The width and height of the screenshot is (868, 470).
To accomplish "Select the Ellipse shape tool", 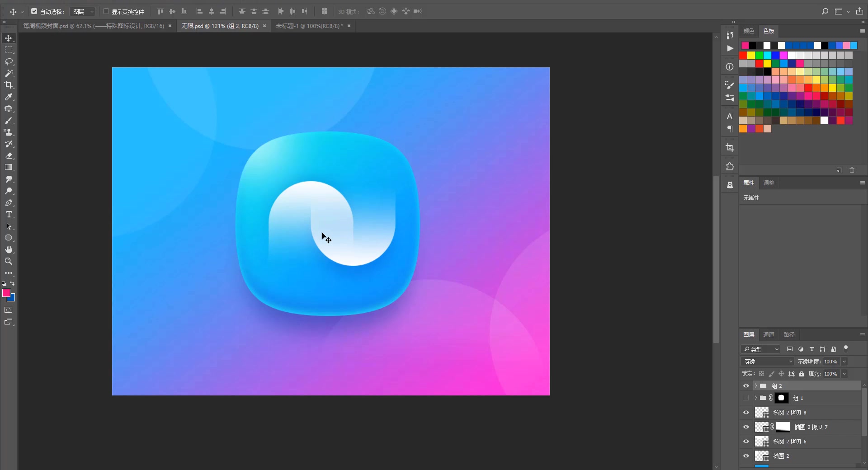I will point(9,238).
